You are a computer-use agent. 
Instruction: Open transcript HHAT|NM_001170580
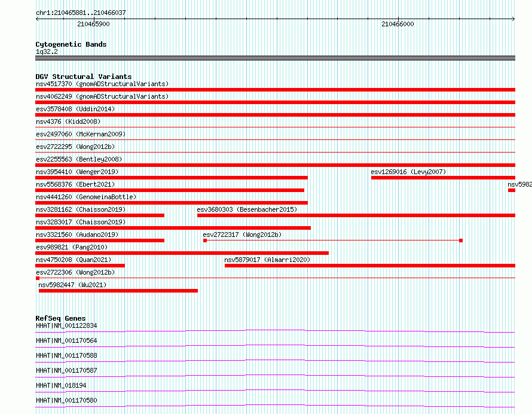click(x=66, y=400)
